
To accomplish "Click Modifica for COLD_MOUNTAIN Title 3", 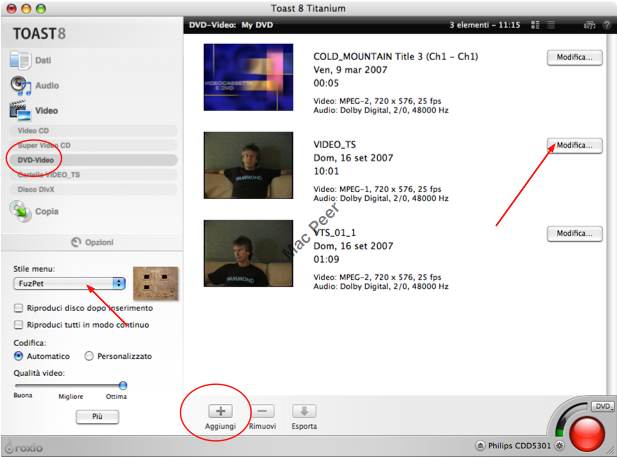I will tap(575, 57).
